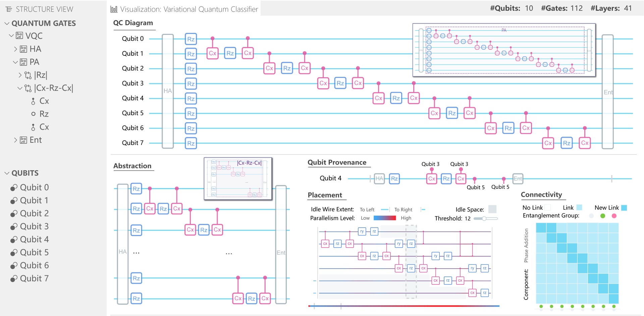Click the Ent component icon in tree
The height and width of the screenshot is (316, 644).
(x=23, y=140)
